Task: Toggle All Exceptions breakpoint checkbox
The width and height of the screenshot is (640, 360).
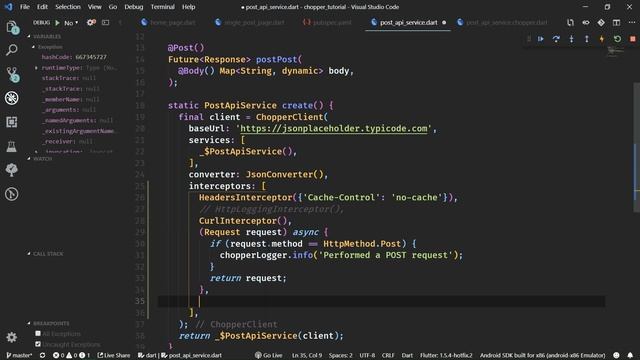Action: [x=38, y=333]
